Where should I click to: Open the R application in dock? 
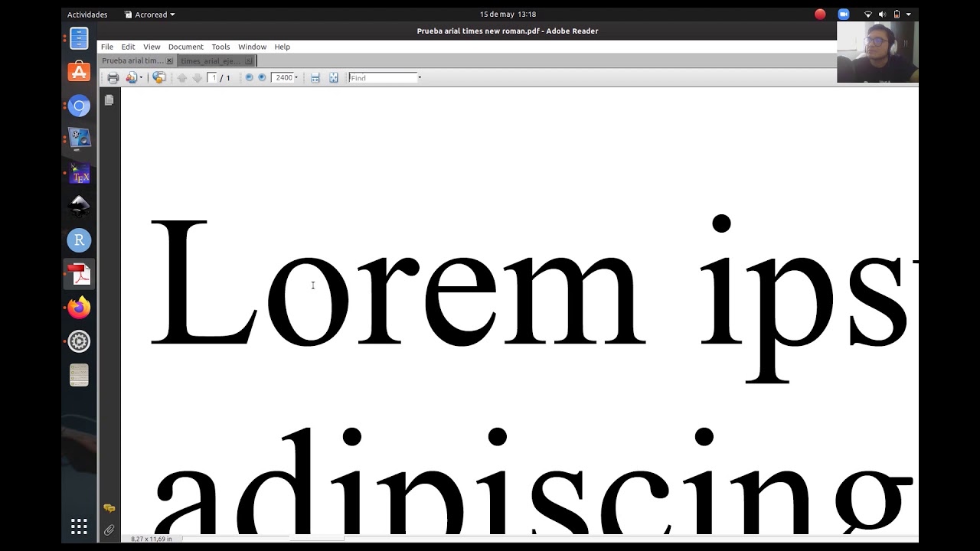pyautogui.click(x=79, y=240)
